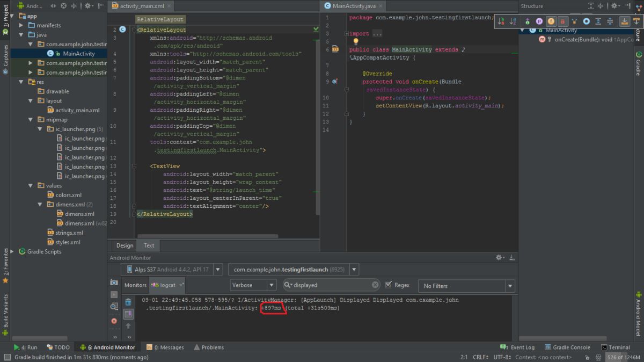Open Android Monitor settings gear
This screenshot has height=362, width=644.
pos(500,258)
